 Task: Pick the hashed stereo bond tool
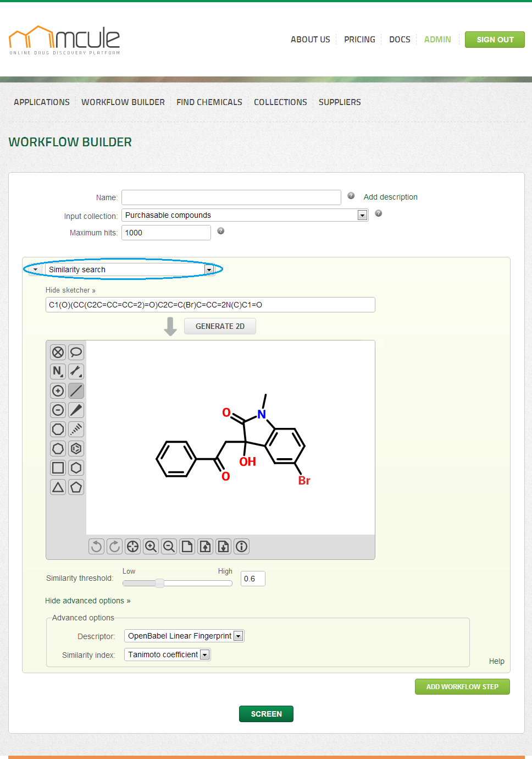click(76, 429)
